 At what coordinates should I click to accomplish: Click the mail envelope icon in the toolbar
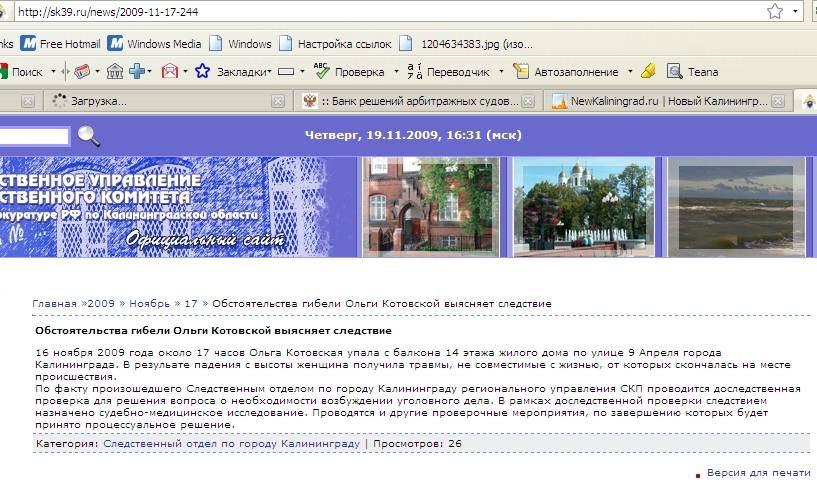(170, 72)
